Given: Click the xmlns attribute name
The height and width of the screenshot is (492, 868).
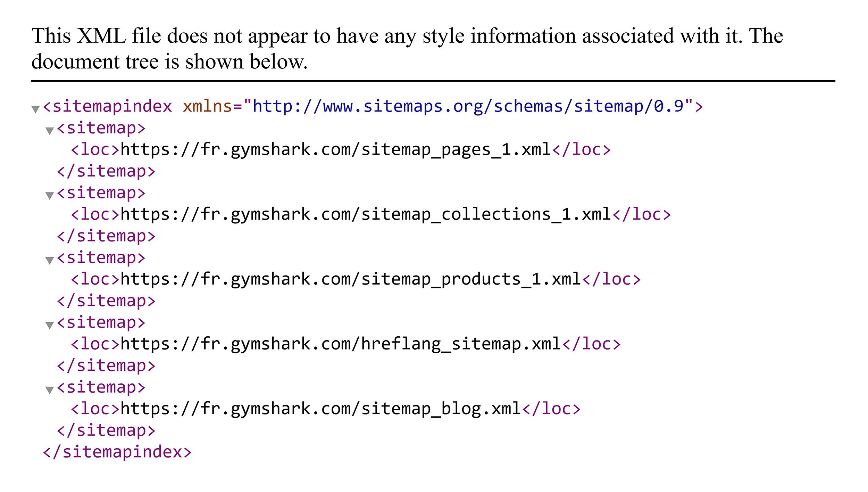Looking at the screenshot, I should [x=207, y=106].
